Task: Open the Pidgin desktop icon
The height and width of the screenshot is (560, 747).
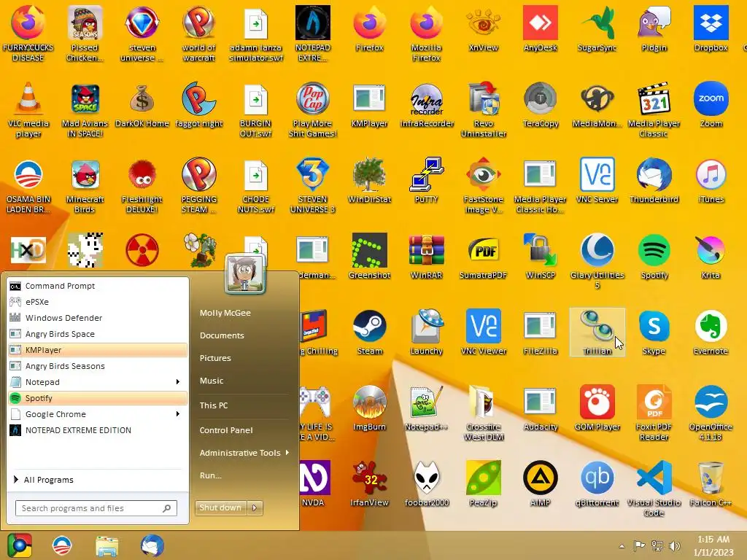Action: pos(654,28)
